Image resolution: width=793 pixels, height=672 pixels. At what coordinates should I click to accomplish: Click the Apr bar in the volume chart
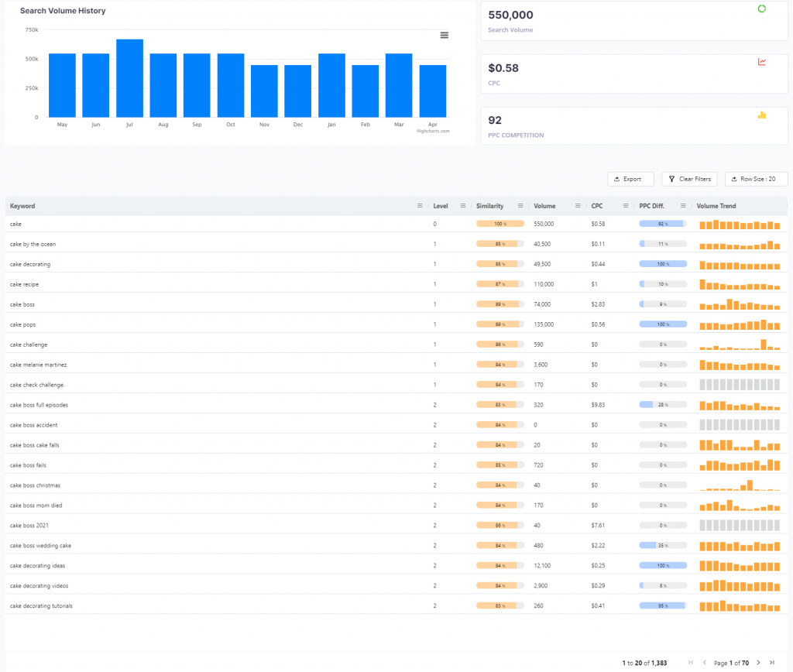click(x=433, y=91)
